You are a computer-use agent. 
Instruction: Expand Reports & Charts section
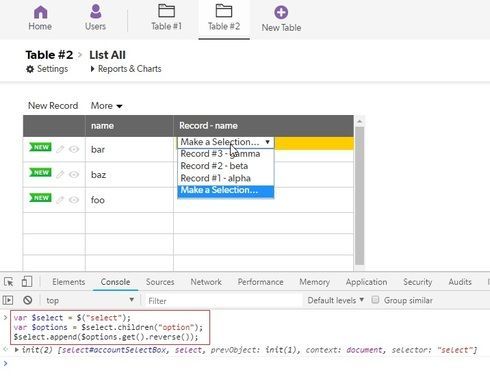(x=126, y=69)
